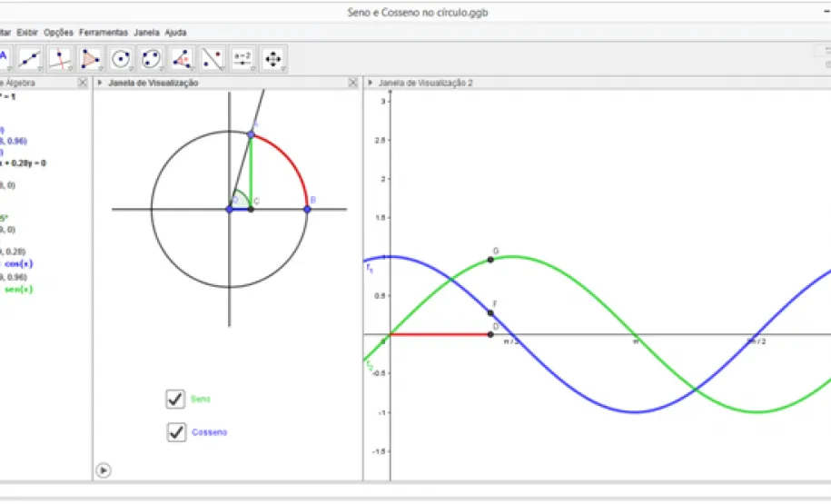Open the Opções menu

tap(59, 32)
